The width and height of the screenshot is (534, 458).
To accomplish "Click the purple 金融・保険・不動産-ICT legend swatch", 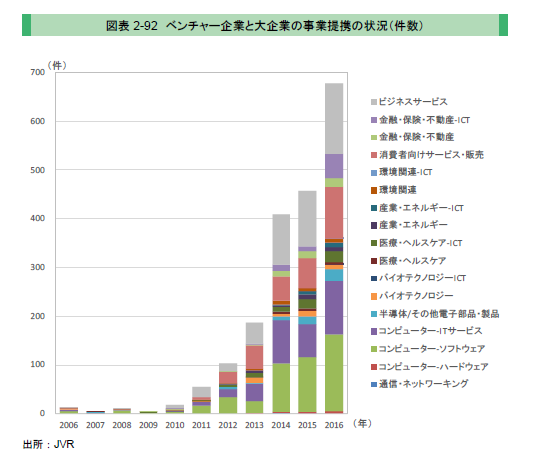I will tap(374, 120).
